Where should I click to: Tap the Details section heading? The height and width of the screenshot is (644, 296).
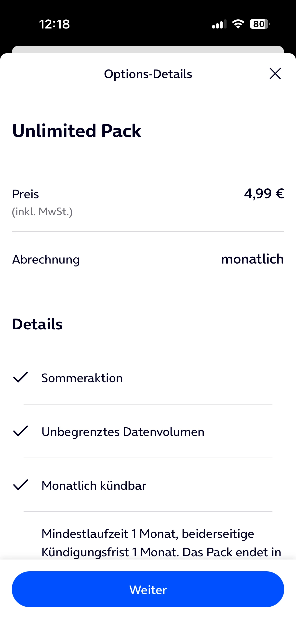(x=37, y=324)
